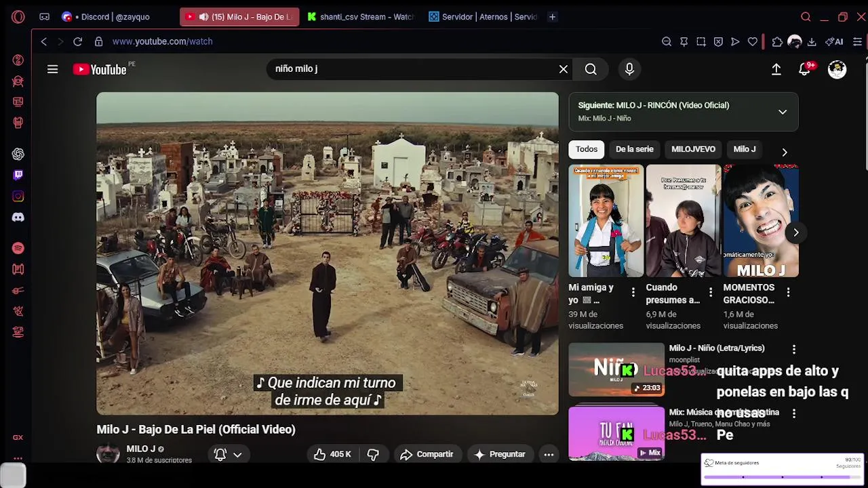Image resolution: width=868 pixels, height=488 pixels.
Task: Dislike the Bajo De La Piel video
Action: pyautogui.click(x=373, y=454)
